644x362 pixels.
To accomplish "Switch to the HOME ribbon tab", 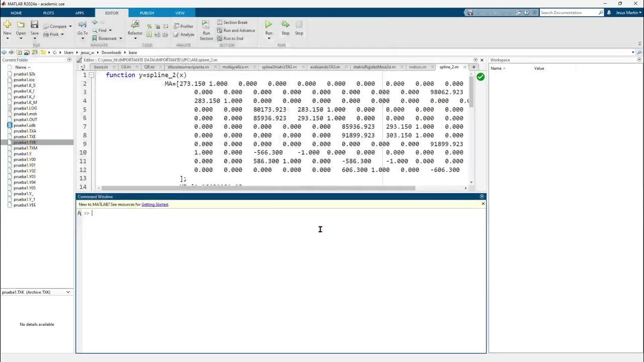I will 16,13.
